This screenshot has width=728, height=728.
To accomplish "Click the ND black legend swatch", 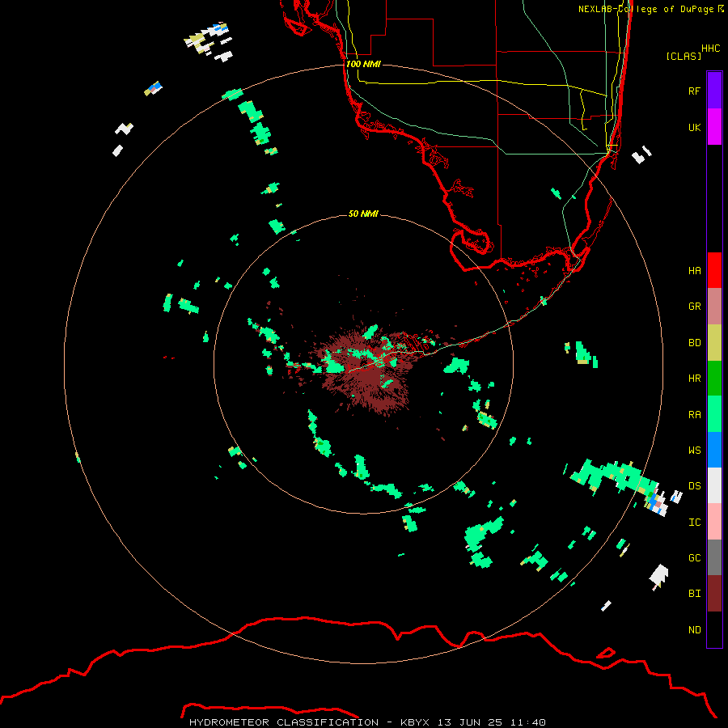I will pyautogui.click(x=714, y=629).
